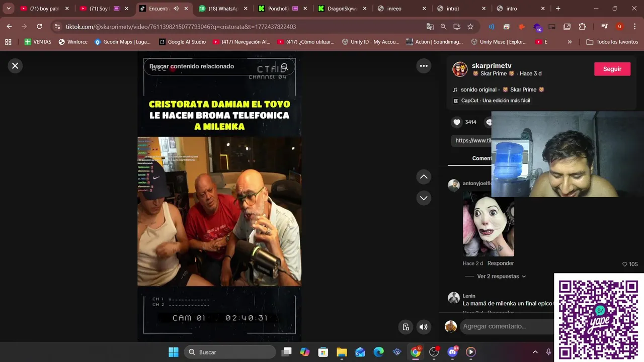Screen dimensions: 644x362
Task: Like the video with heart icon
Action: [x=457, y=122]
